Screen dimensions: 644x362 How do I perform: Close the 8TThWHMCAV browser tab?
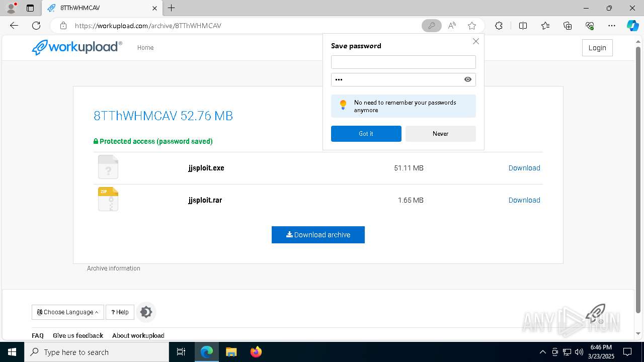pyautogui.click(x=155, y=8)
